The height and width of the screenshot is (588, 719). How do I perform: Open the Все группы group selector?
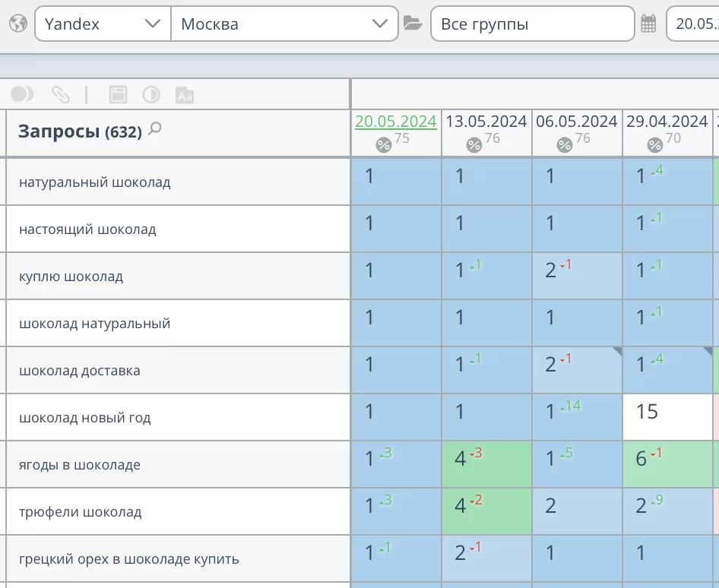pyautogui.click(x=532, y=24)
